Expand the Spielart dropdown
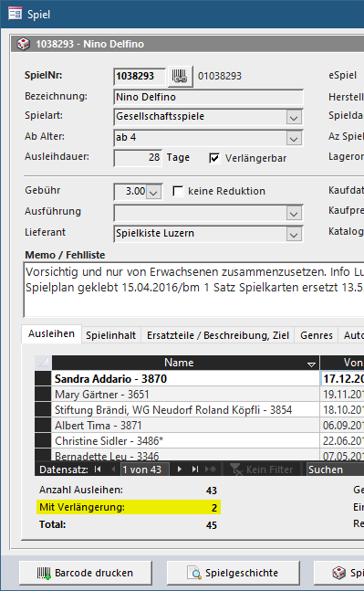The height and width of the screenshot is (591, 364). (294, 117)
